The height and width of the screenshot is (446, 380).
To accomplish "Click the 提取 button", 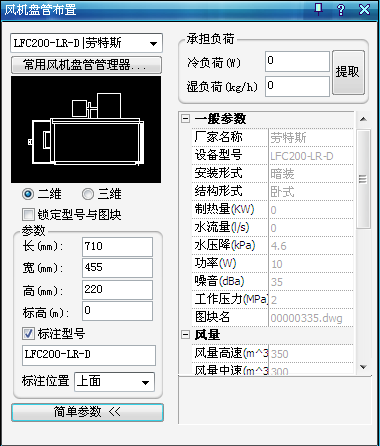I will (348, 72).
